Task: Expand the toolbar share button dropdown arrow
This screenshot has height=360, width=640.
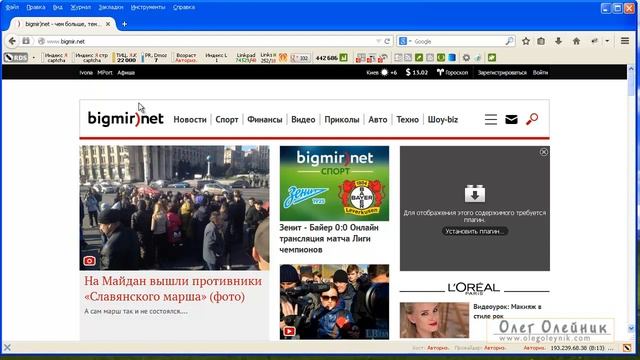Action: 607,41
